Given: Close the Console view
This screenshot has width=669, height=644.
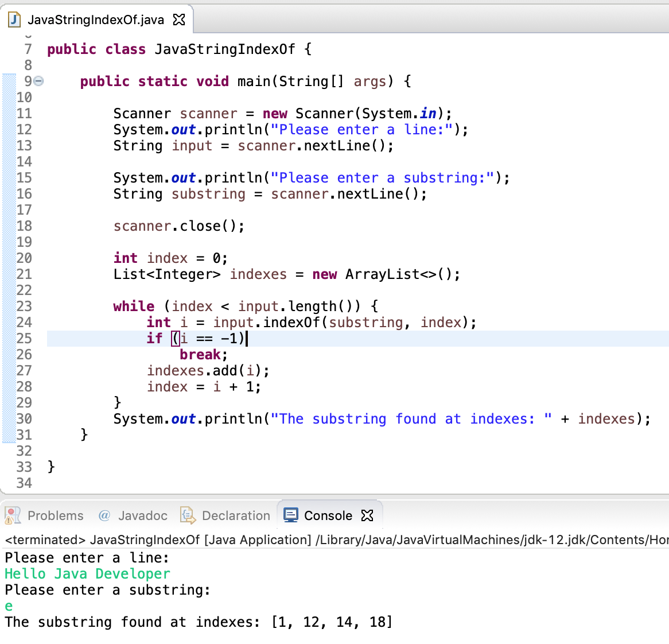Looking at the screenshot, I should tap(367, 515).
